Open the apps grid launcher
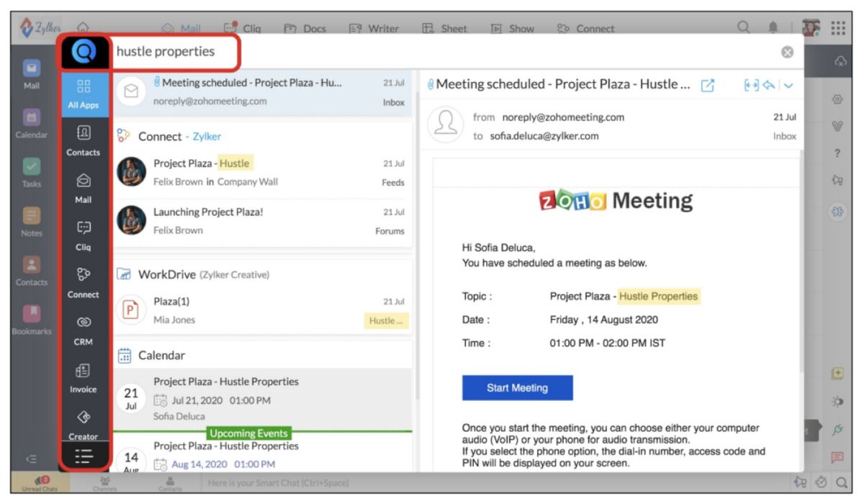 pyautogui.click(x=839, y=27)
